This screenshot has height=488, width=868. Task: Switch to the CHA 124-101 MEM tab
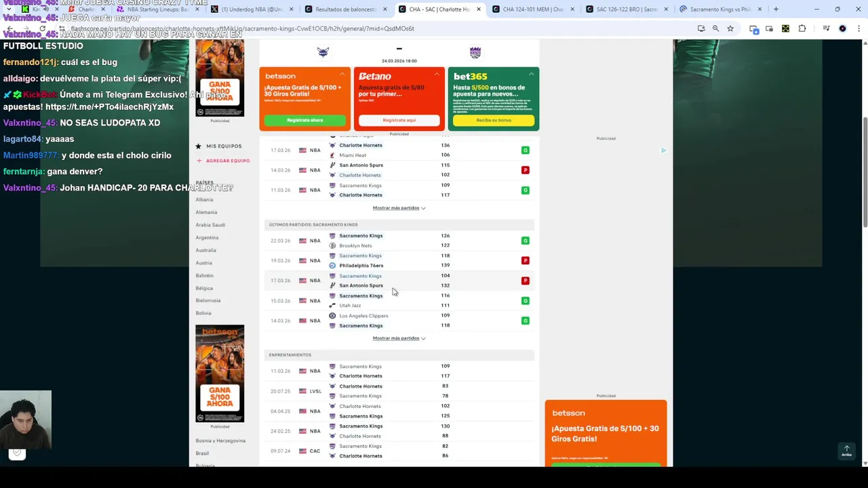(x=534, y=9)
